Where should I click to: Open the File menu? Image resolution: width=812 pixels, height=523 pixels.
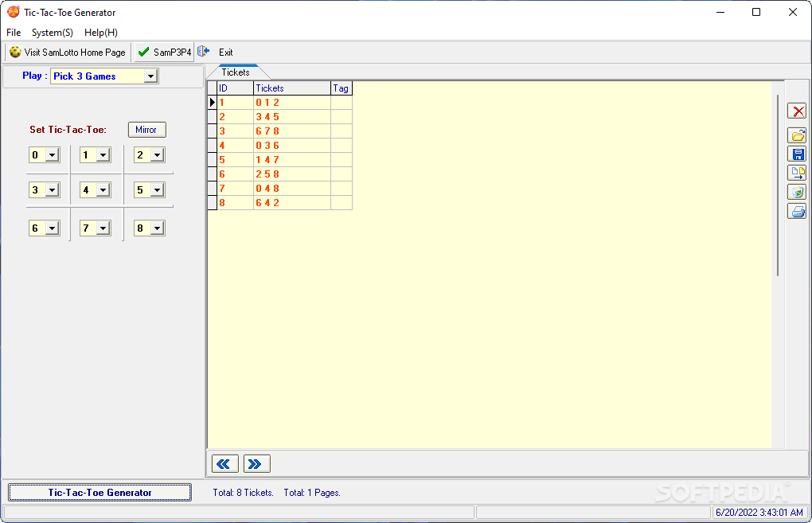coord(14,32)
